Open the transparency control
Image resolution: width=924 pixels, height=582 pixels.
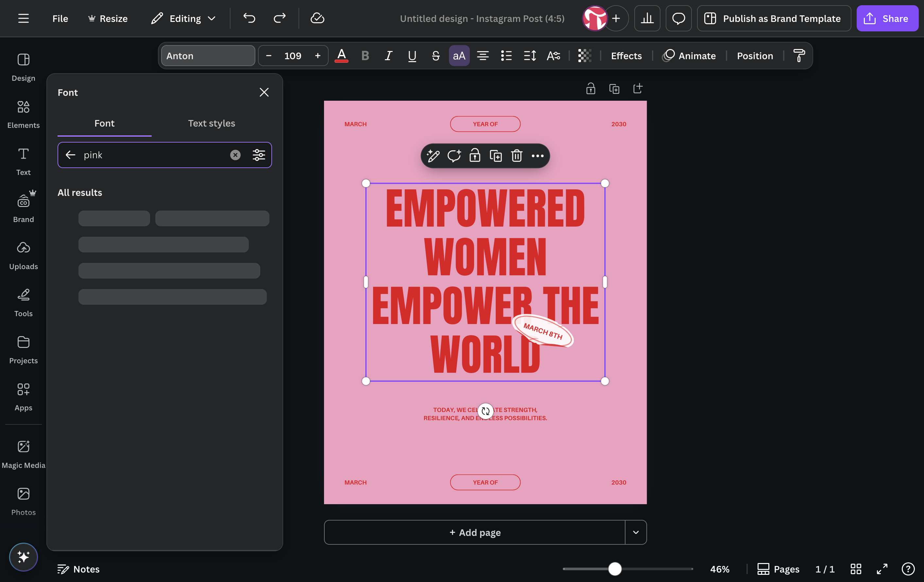pos(585,56)
